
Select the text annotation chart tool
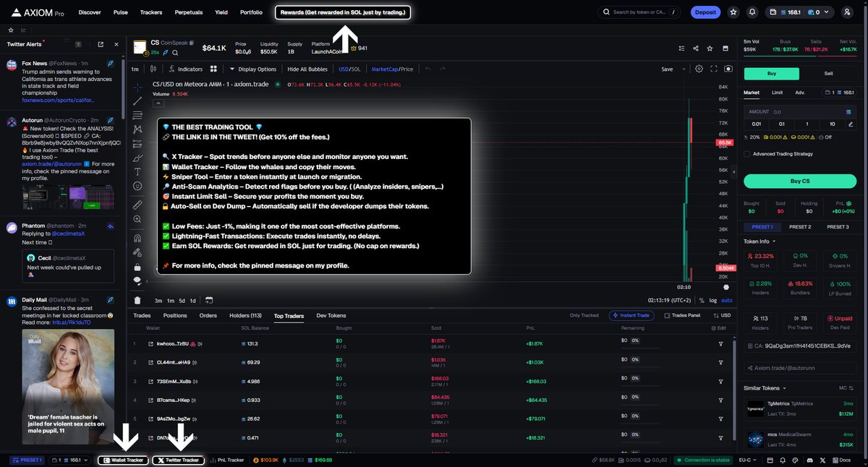point(137,171)
